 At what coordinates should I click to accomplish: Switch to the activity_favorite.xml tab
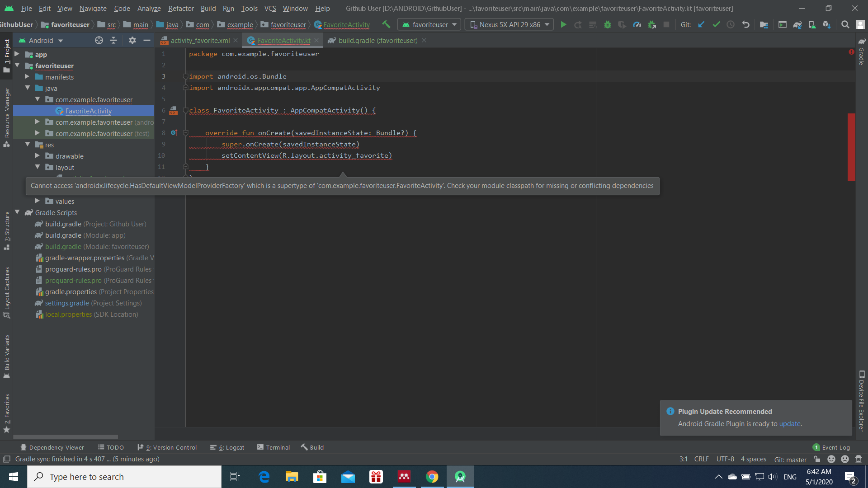[200, 41]
